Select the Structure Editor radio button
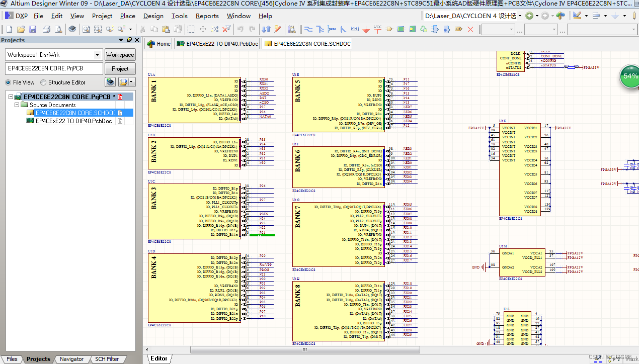The image size is (639, 364). coord(43,82)
